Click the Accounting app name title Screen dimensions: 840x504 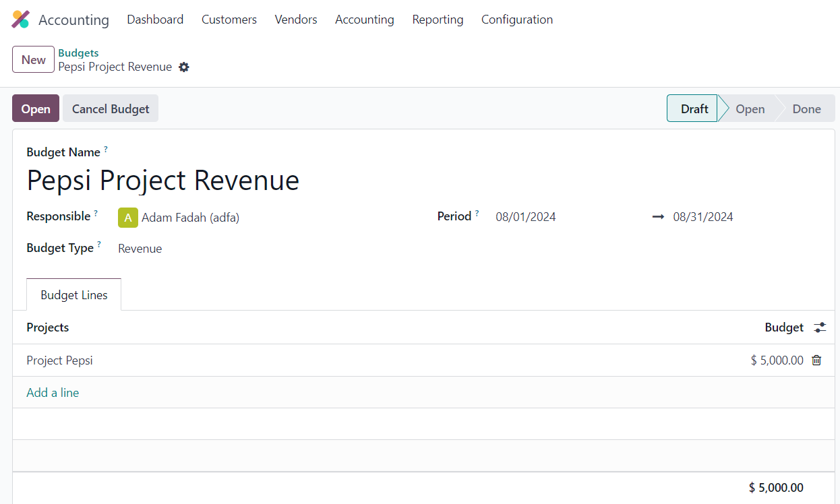73,20
